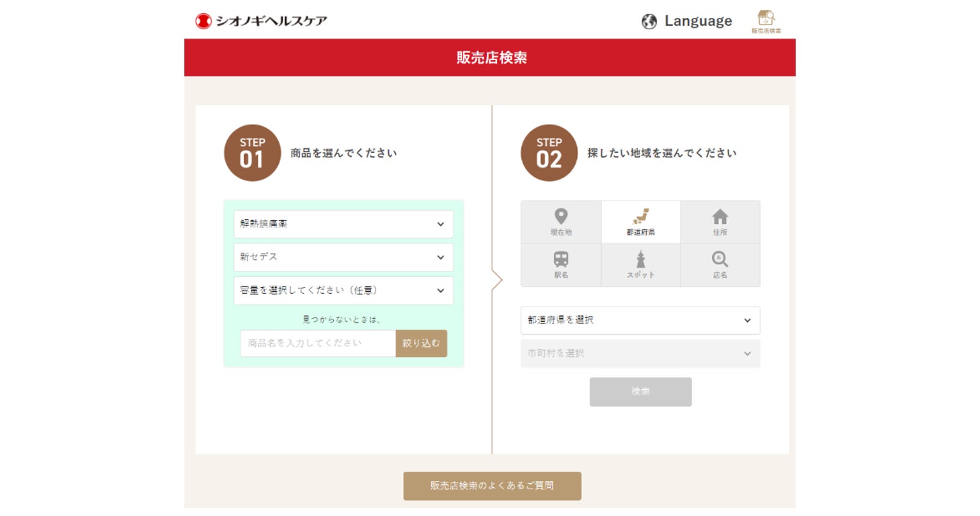Screen dimensions: 980x516
Task: Click the 探したい地域を選んでください heading
Action: (x=662, y=153)
